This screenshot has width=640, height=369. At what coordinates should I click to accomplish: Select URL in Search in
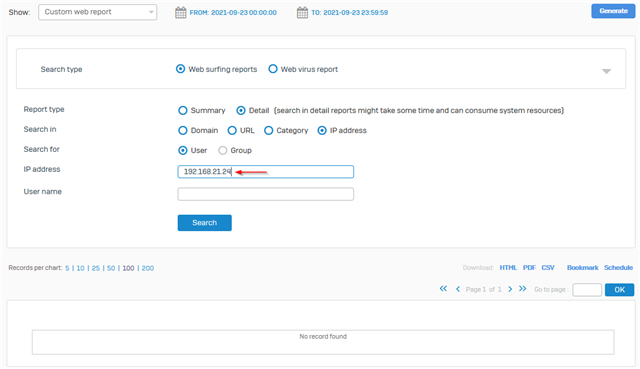(x=232, y=131)
